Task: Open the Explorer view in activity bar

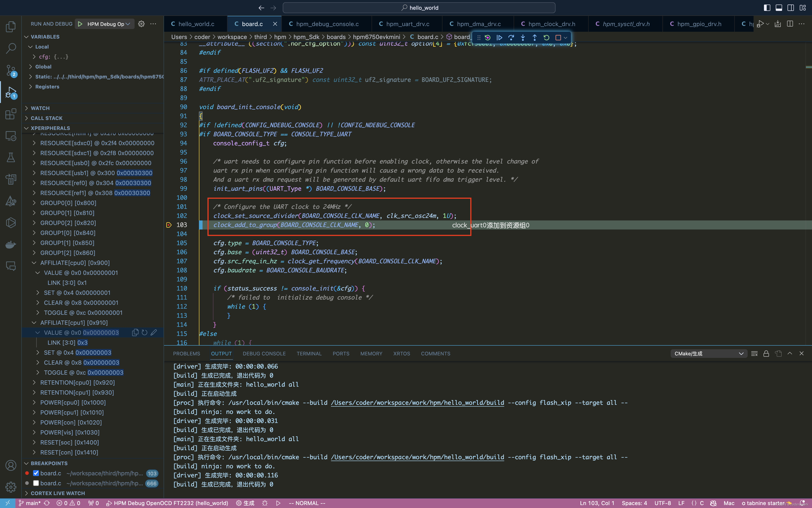Action: (11, 27)
